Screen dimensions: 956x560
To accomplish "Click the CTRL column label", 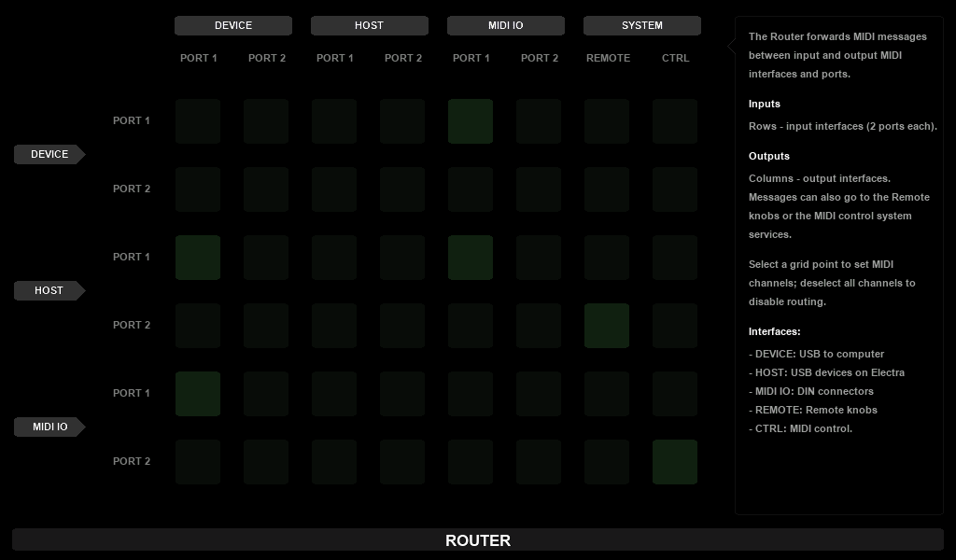I will pyautogui.click(x=676, y=59).
